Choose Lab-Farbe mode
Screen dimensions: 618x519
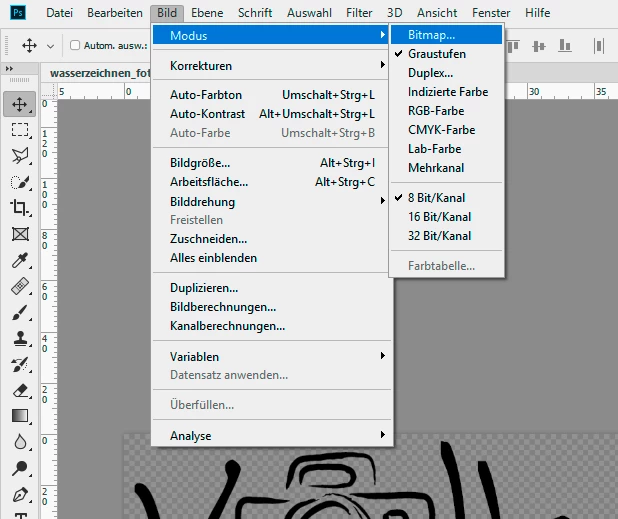click(x=447, y=149)
